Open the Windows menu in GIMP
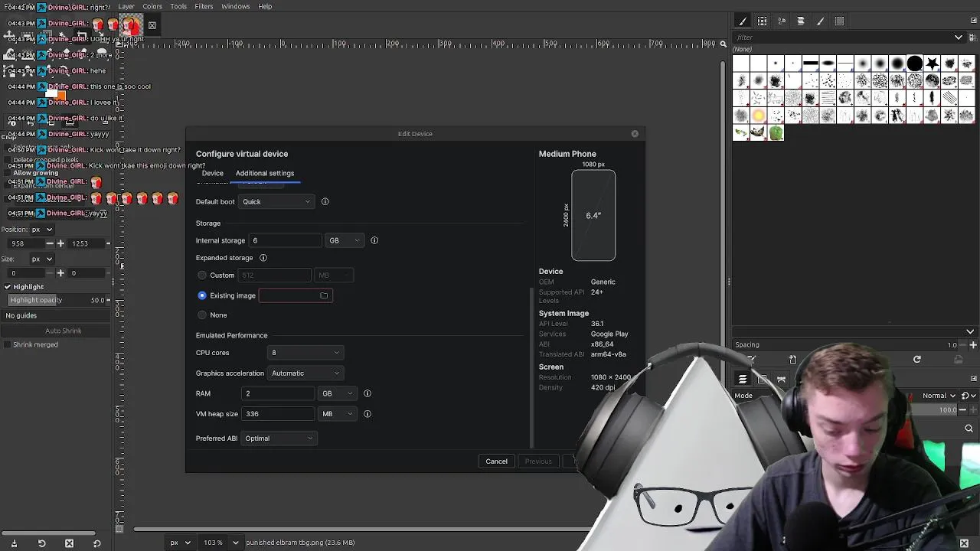The width and height of the screenshot is (980, 551). (235, 6)
